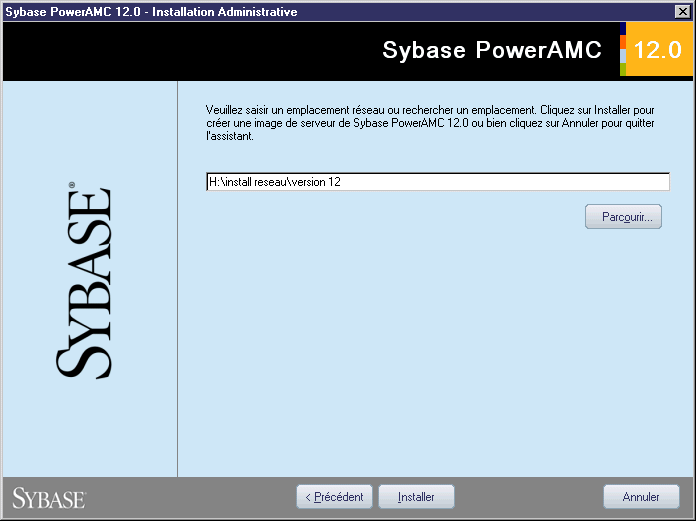Screen dimensions: 696x521
Task: Close the Installation Administrative window
Action: coord(682,12)
